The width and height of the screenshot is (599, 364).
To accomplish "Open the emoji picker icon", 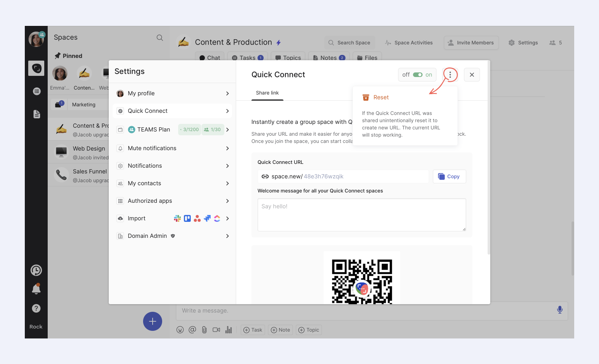I will click(x=180, y=330).
